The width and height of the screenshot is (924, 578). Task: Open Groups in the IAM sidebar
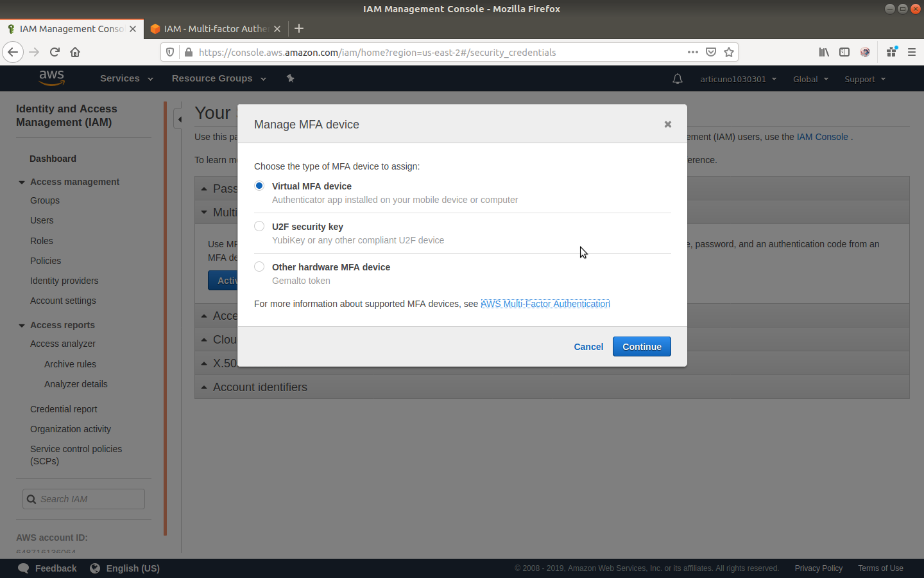click(x=45, y=200)
